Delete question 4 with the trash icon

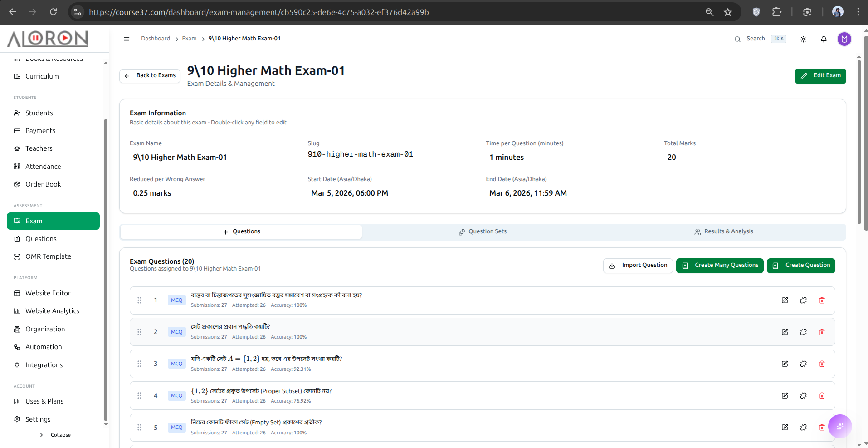822,395
